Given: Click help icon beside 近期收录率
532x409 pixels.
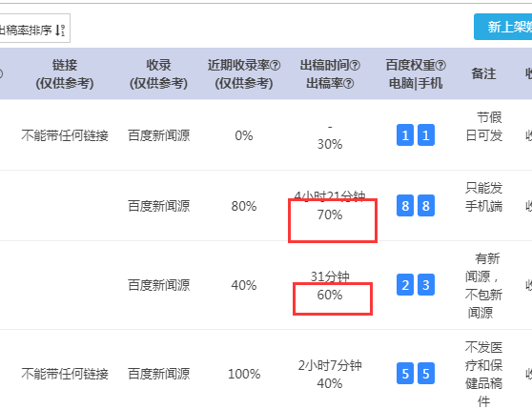Looking at the screenshot, I should pyautogui.click(x=276, y=66).
